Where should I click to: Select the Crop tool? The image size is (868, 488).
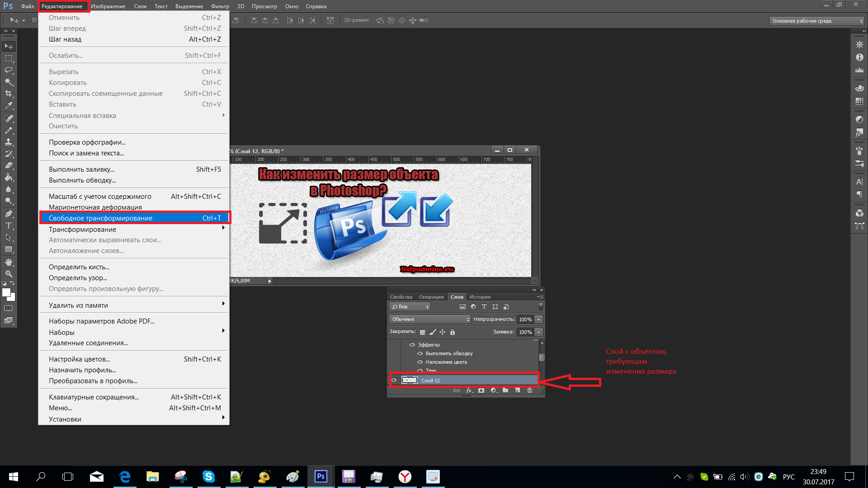point(8,95)
